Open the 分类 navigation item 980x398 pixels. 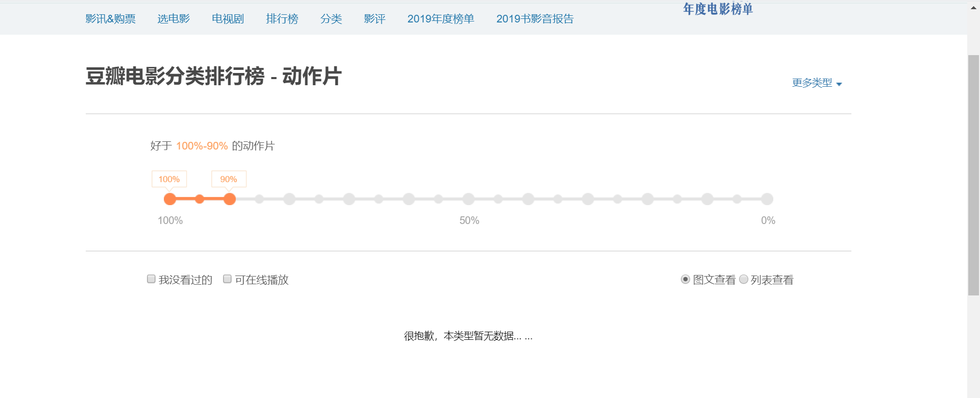(x=331, y=19)
